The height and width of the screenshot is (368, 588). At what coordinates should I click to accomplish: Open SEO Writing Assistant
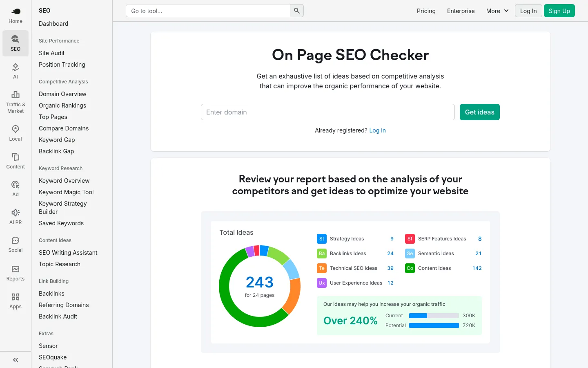coord(68,253)
